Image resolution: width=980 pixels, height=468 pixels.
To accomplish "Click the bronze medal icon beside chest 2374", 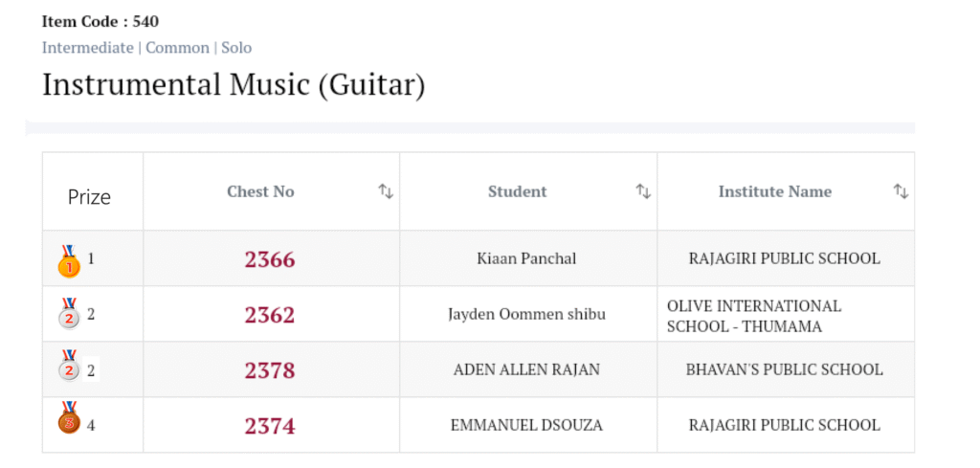I will click(69, 419).
